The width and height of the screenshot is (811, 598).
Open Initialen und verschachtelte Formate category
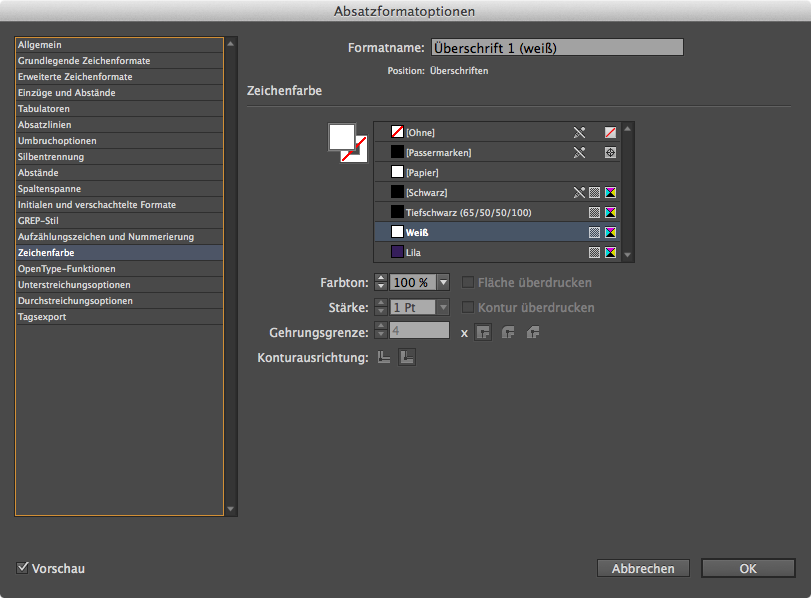[x=119, y=205]
